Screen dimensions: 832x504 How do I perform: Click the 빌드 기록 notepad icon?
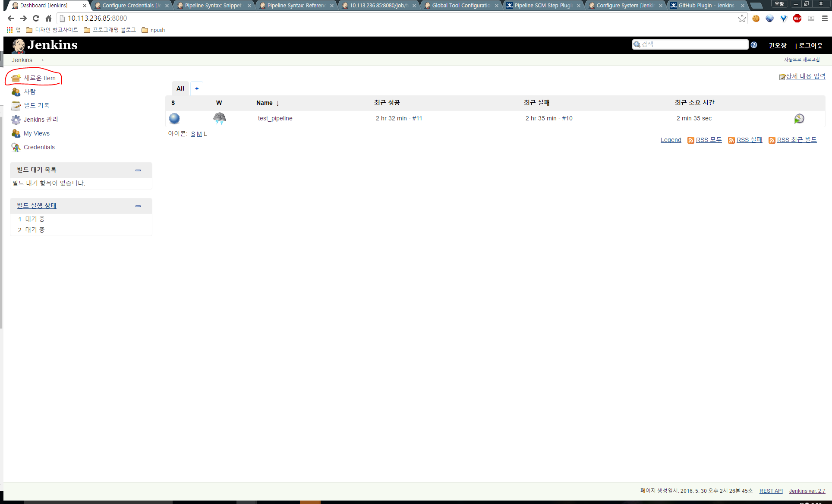coord(16,106)
